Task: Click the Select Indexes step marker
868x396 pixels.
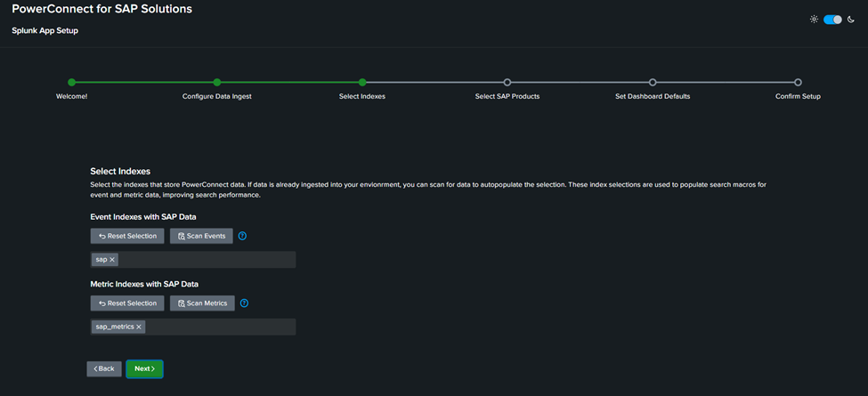Action: [x=362, y=83]
